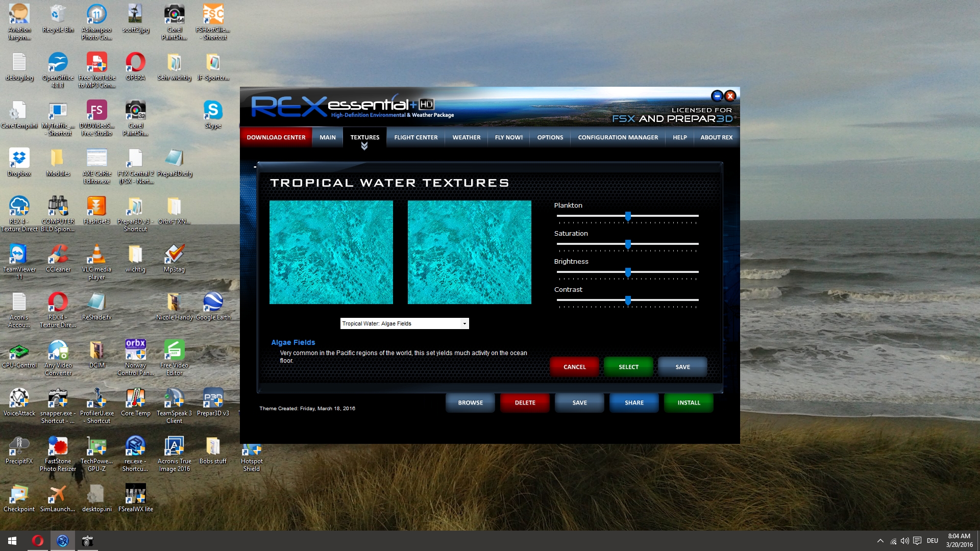Click the DEU language indicator

point(933,541)
